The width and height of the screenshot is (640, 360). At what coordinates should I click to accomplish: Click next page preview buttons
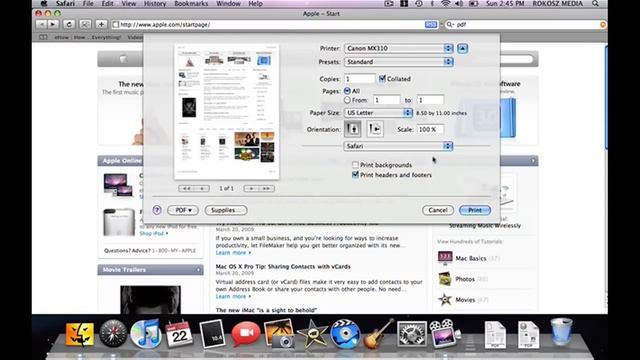259,189
